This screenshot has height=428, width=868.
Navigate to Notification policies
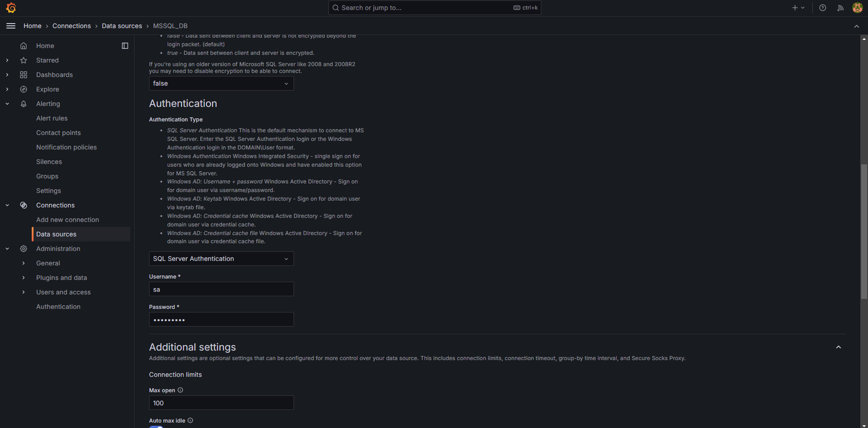click(66, 147)
